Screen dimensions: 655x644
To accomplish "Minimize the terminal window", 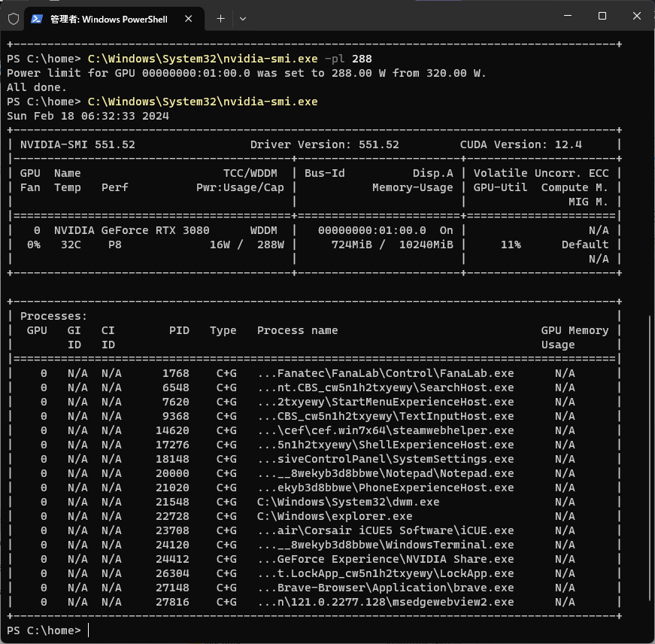I will (x=567, y=16).
